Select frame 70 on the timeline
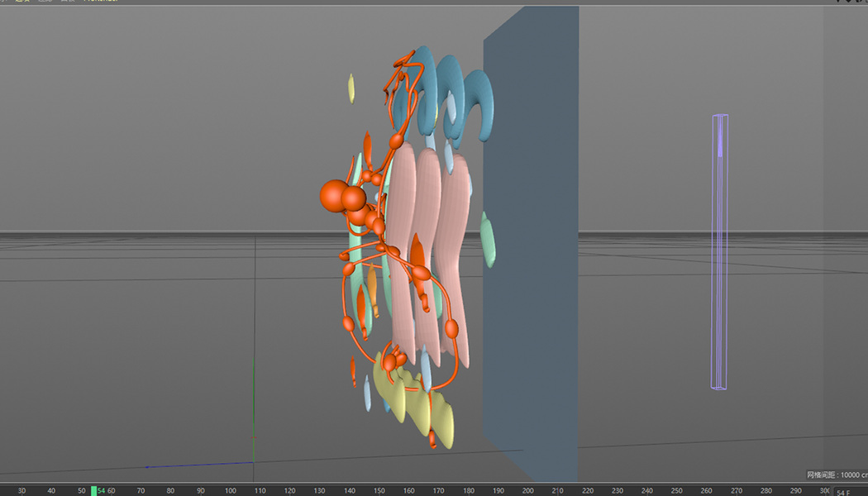Image resolution: width=868 pixels, height=496 pixels. 141,490
